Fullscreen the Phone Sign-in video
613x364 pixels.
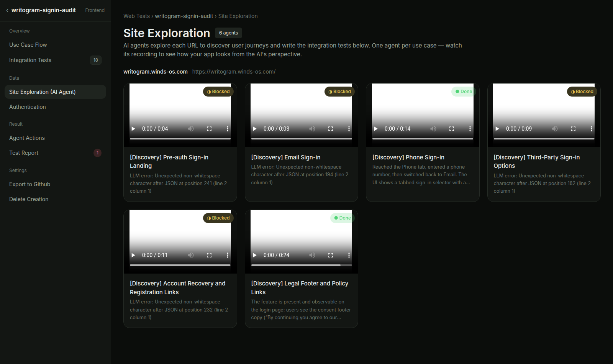pyautogui.click(x=452, y=129)
